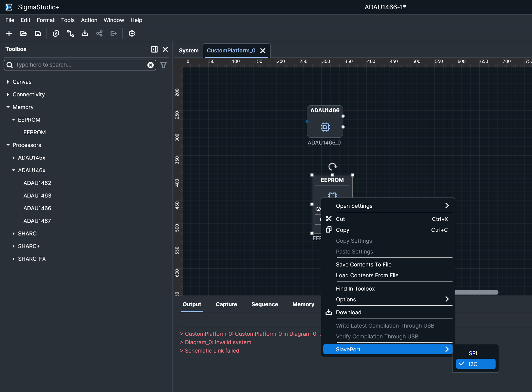Expand the Connectivity tree category
The image size is (532, 392).
[8, 95]
